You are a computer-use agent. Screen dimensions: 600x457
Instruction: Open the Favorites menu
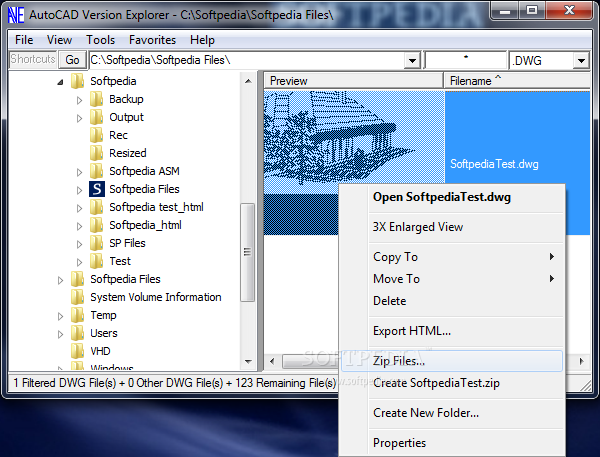click(152, 40)
